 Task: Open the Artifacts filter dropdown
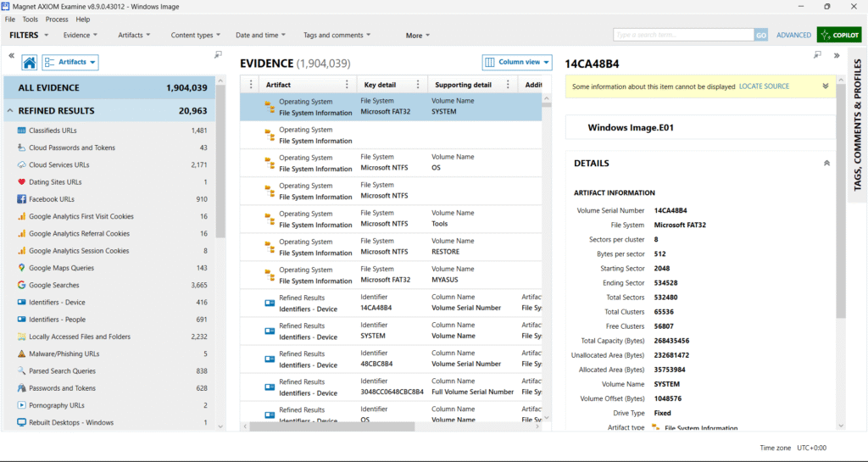point(134,35)
